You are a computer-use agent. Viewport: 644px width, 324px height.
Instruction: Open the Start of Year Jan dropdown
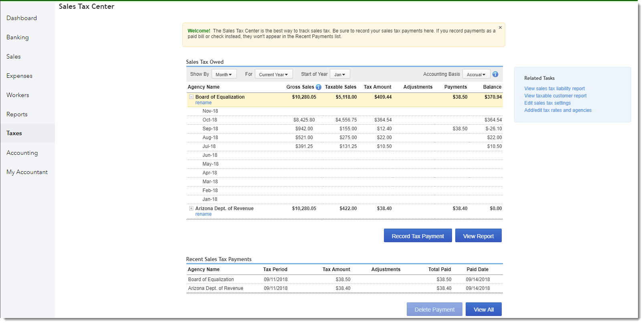(340, 74)
